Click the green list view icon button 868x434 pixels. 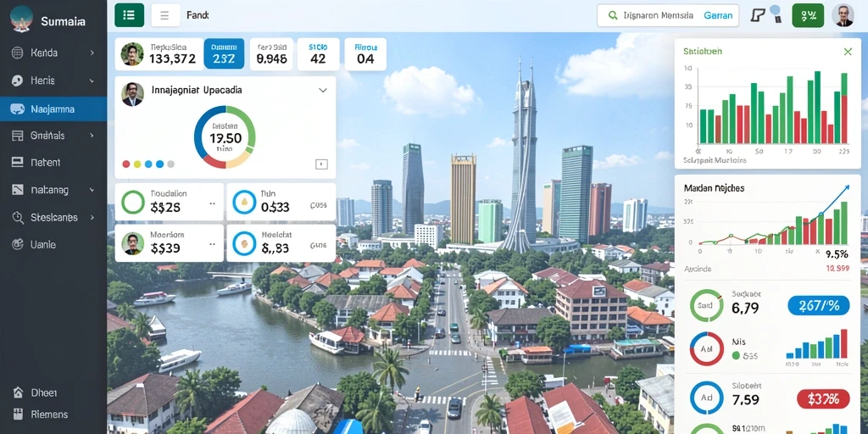[x=129, y=15]
